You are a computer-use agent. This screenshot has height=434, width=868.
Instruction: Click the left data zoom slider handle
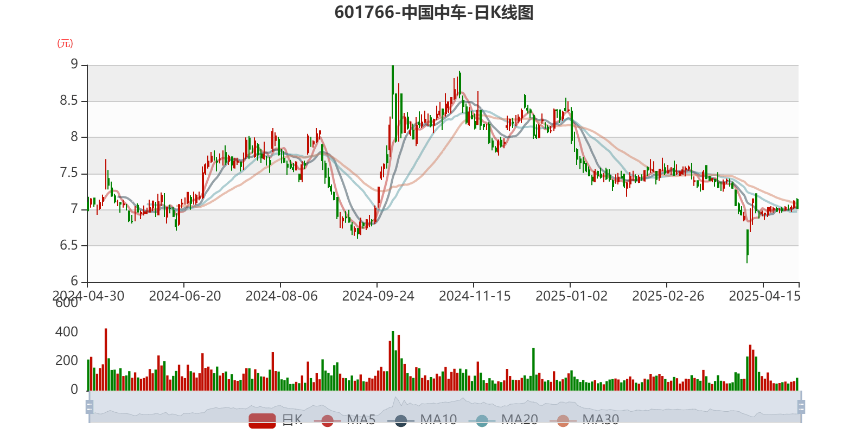point(90,407)
